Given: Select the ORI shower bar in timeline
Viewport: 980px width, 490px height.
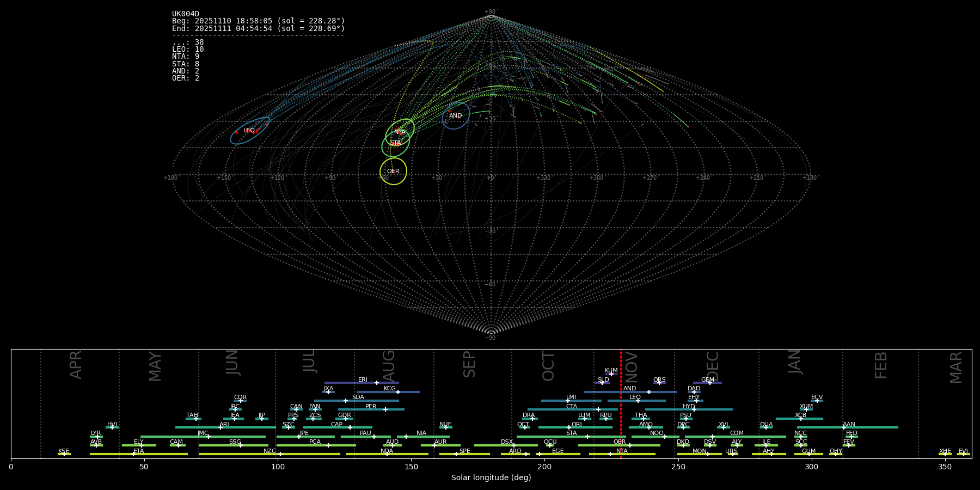Looking at the screenshot, I should (576, 427).
